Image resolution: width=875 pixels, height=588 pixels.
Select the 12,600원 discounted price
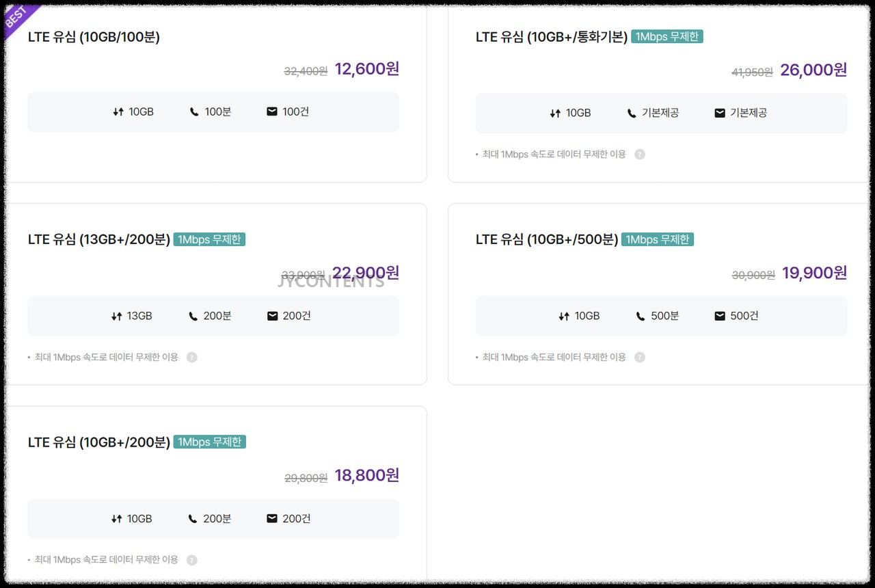367,69
